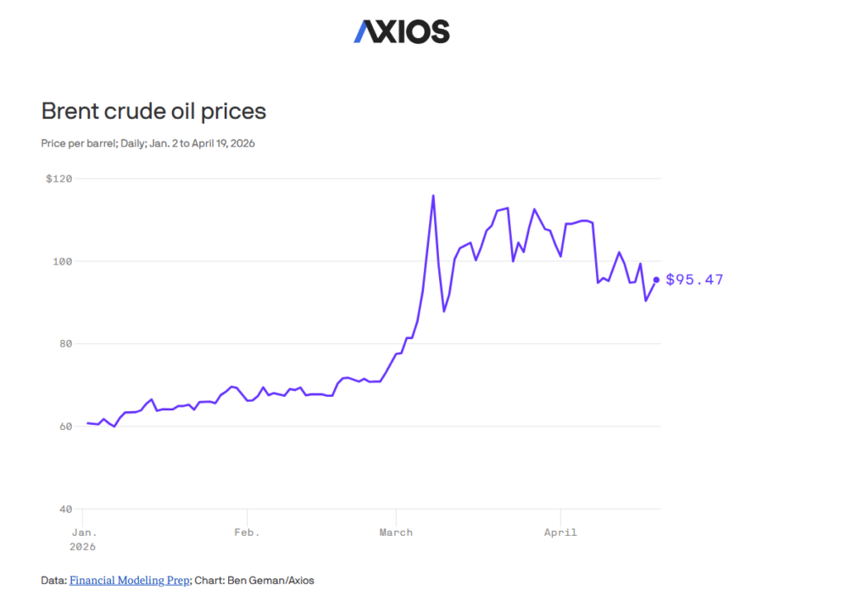Image resolution: width=868 pixels, height=602 pixels.
Task: Click the chart title Brent crude oil prices
Action: coord(153,111)
